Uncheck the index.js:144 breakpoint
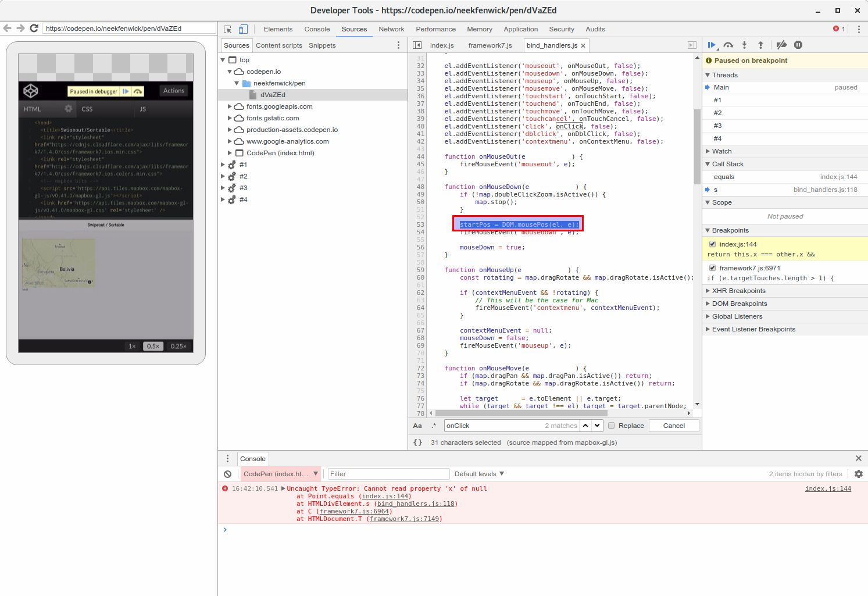868x596 pixels. point(712,244)
